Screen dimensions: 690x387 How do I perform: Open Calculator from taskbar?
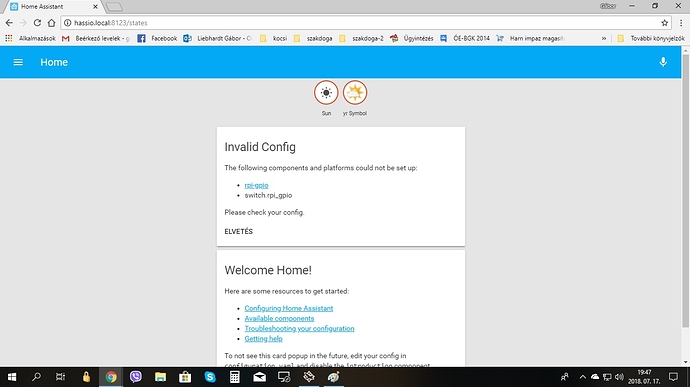(x=235, y=377)
